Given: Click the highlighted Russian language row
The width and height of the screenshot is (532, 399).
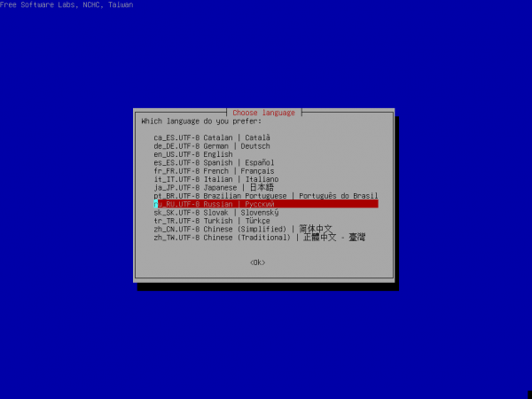Looking at the screenshot, I should pos(265,204).
